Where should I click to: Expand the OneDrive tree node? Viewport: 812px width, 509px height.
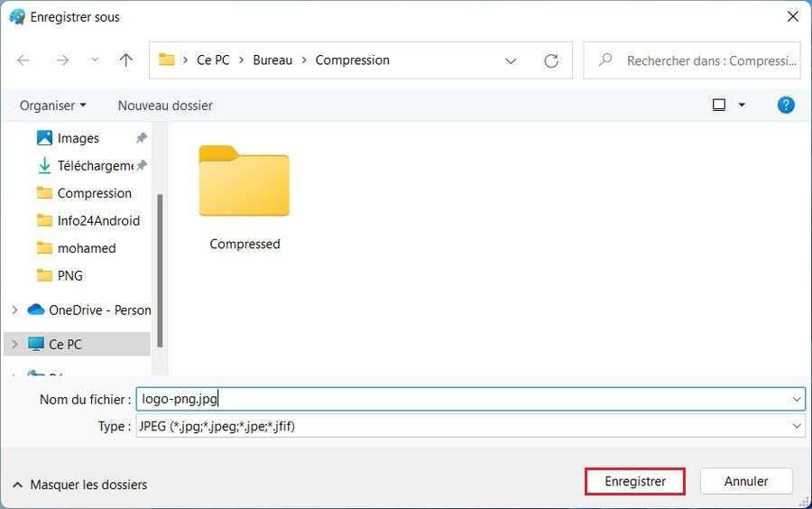click(14, 310)
